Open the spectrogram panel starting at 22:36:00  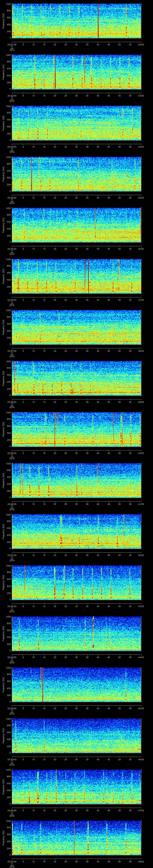pyautogui.click(x=77, y=276)
